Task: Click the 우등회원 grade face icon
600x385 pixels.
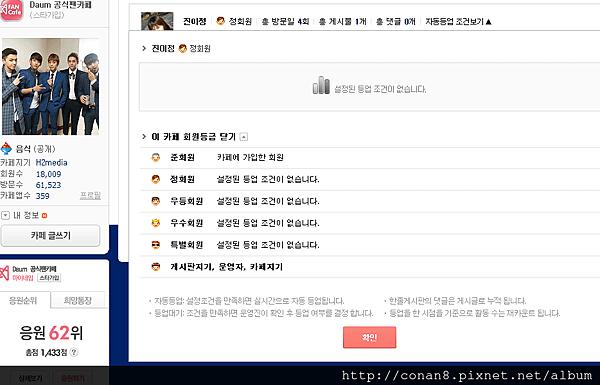Action: (156, 201)
